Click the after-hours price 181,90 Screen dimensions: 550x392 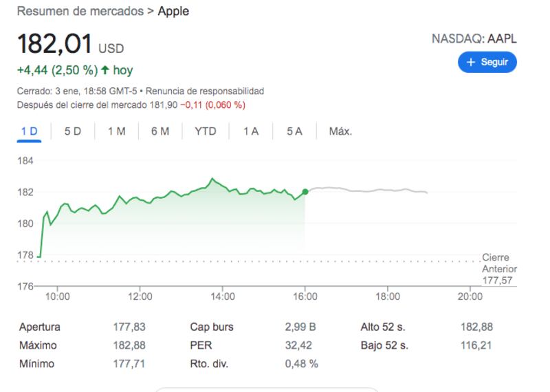(164, 105)
